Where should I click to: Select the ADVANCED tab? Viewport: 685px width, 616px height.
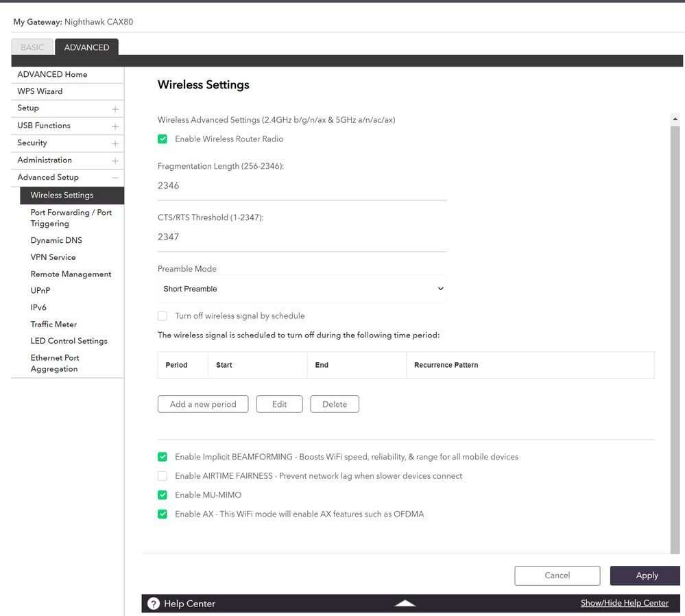[86, 47]
